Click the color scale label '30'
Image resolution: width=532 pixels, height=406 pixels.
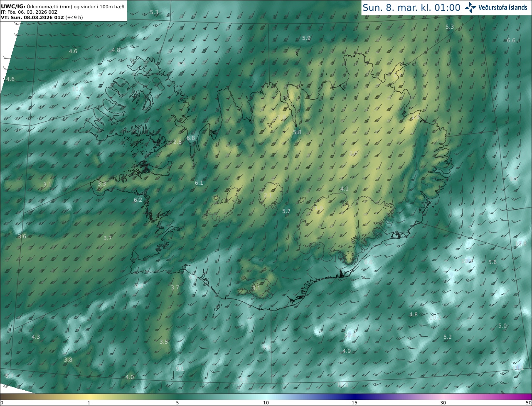pyautogui.click(x=443, y=403)
